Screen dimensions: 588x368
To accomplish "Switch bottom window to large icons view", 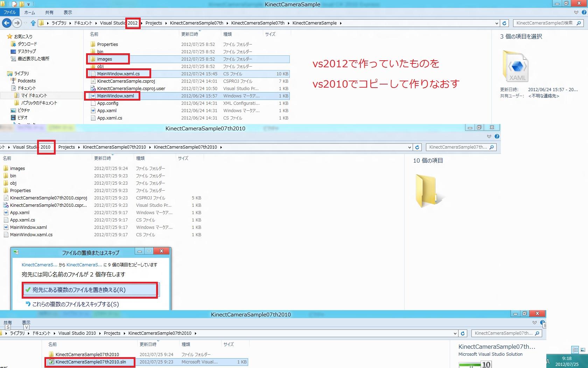I will pyautogui.click(x=583, y=350).
